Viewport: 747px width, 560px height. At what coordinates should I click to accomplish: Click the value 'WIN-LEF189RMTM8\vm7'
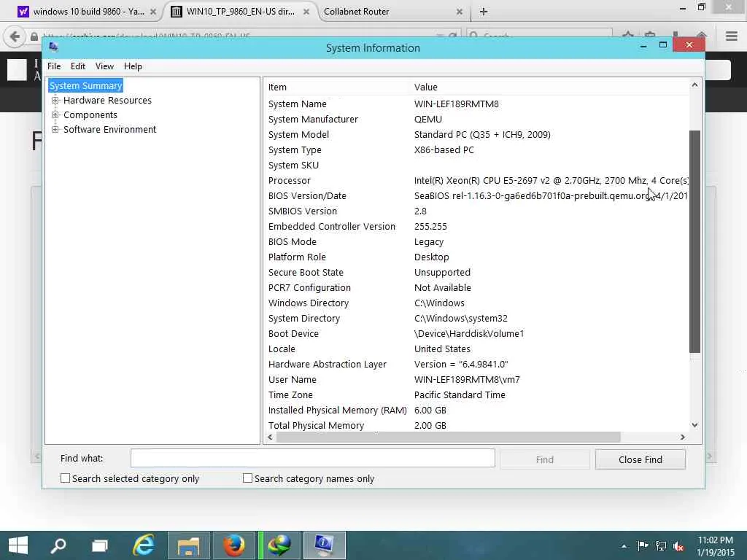click(467, 379)
